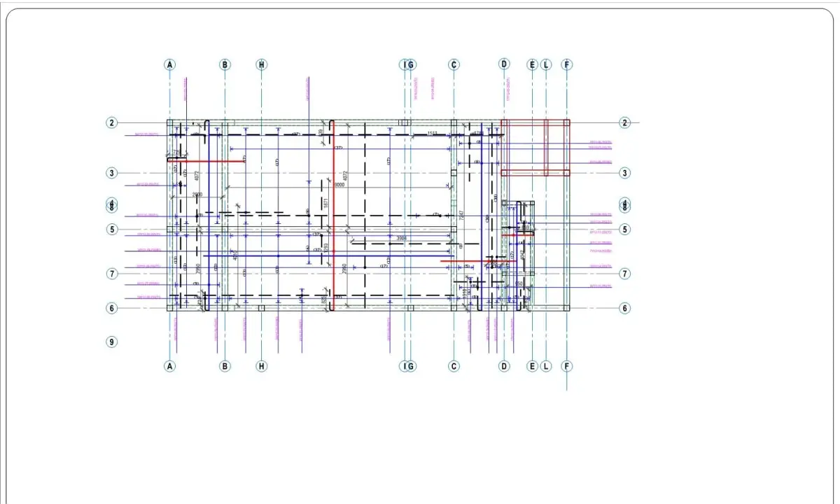Image resolution: width=840 pixels, height=504 pixels.
Task: Click the 2900 dimension text
Action: click(197, 195)
